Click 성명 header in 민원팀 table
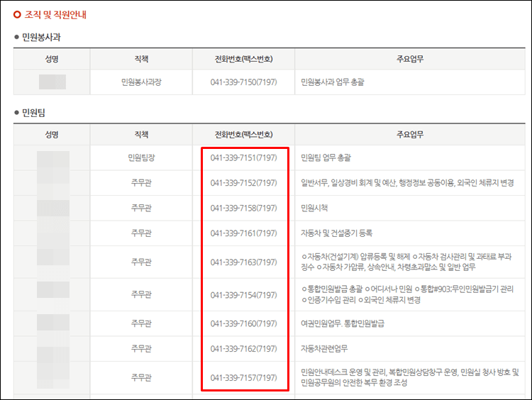The image size is (532, 400). [52, 135]
